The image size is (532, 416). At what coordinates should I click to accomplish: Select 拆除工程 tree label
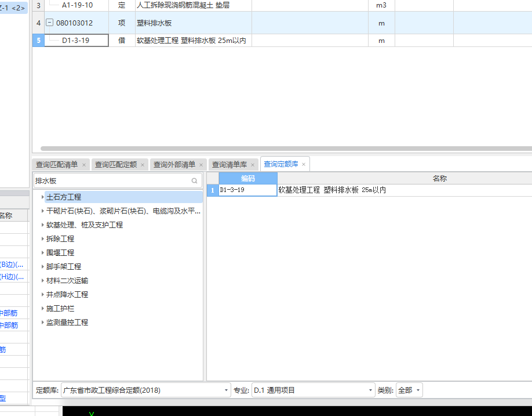(60, 238)
